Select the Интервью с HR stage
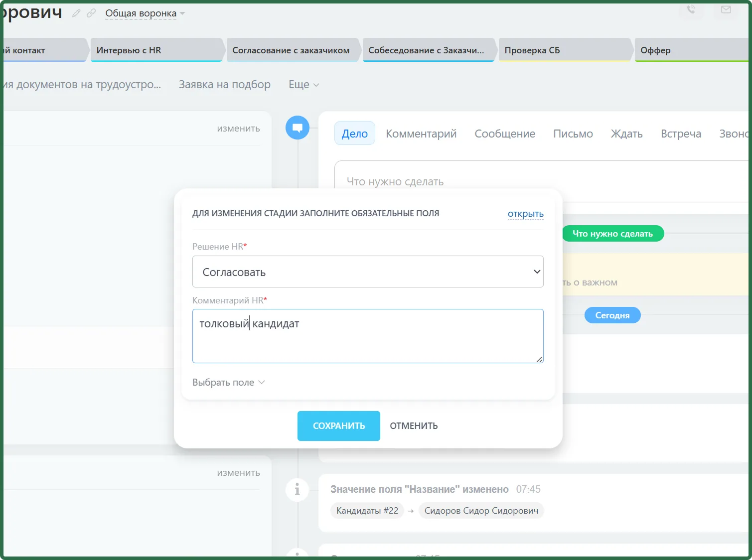This screenshot has width=752, height=560. click(x=156, y=50)
